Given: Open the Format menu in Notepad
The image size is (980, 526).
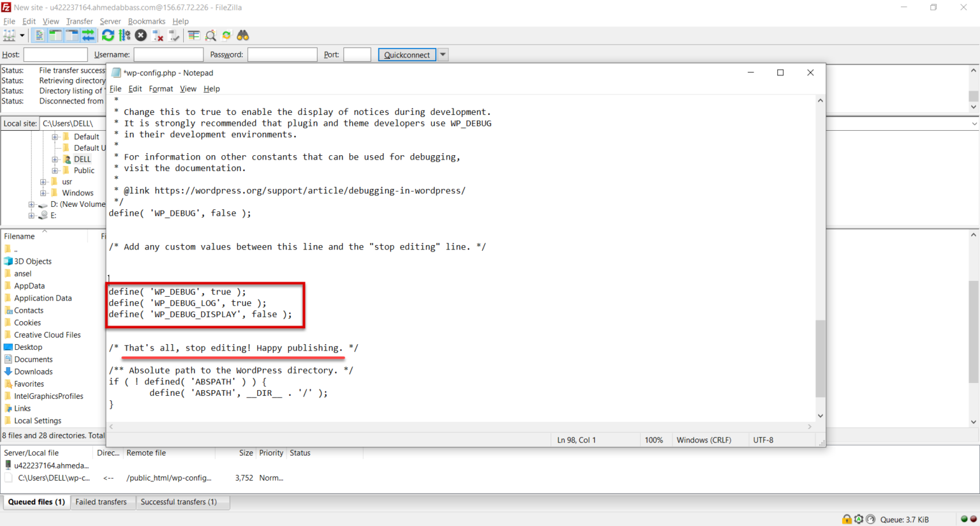Looking at the screenshot, I should click(x=160, y=89).
